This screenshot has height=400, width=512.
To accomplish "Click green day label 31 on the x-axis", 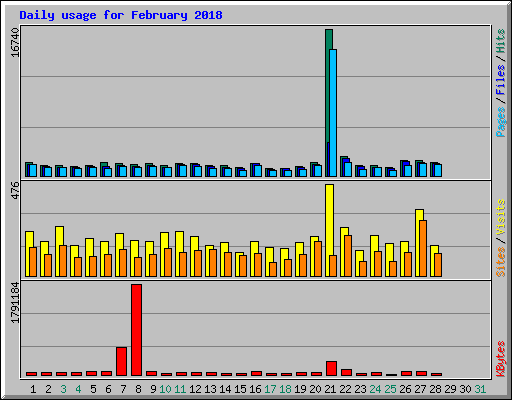I will click(x=480, y=389).
